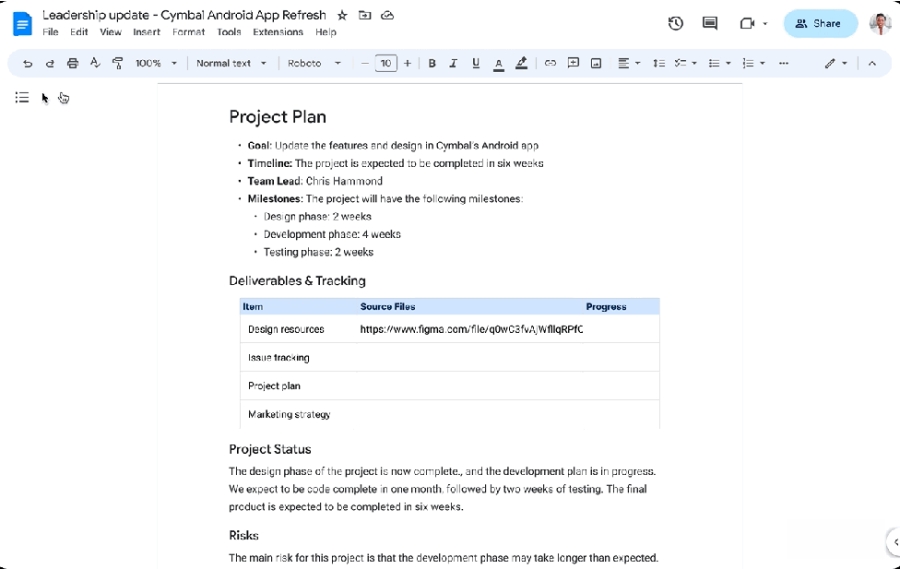The image size is (900, 569).
Task: Open the Google account avatar
Action: tap(880, 24)
